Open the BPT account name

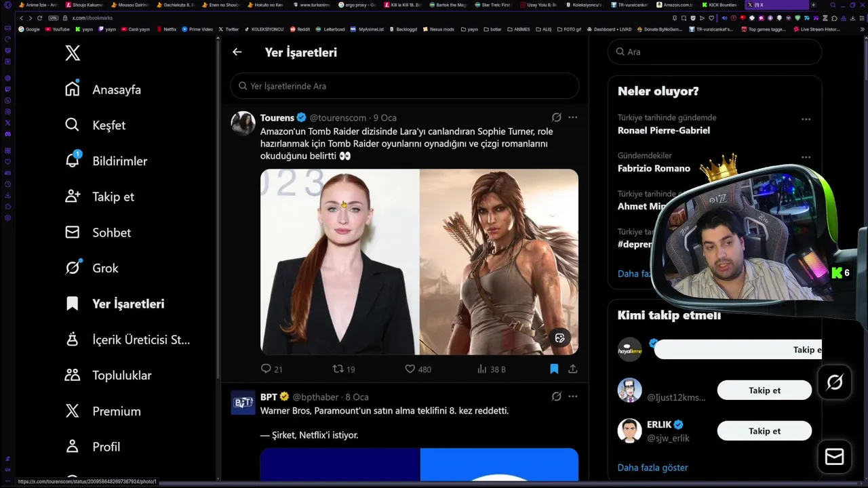269,396
